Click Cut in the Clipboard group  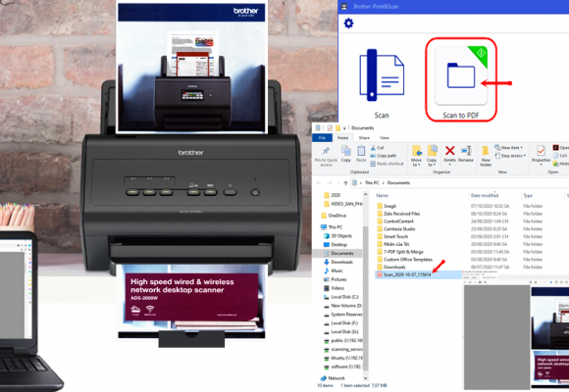coord(377,148)
